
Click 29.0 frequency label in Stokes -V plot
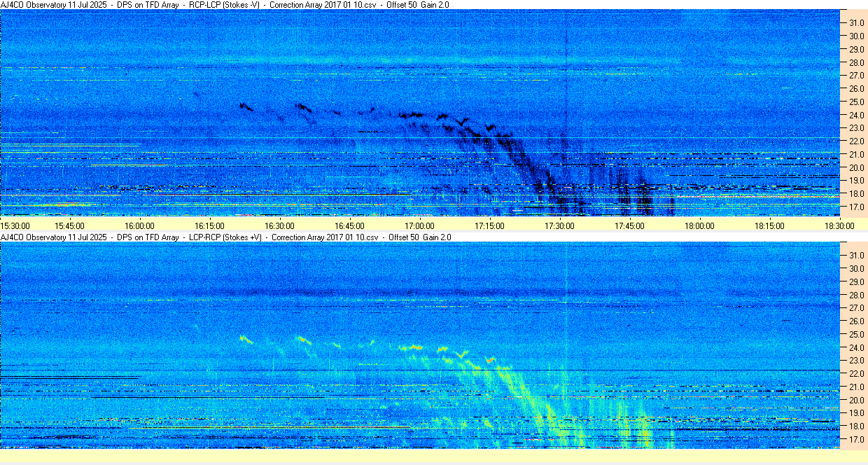[856, 49]
